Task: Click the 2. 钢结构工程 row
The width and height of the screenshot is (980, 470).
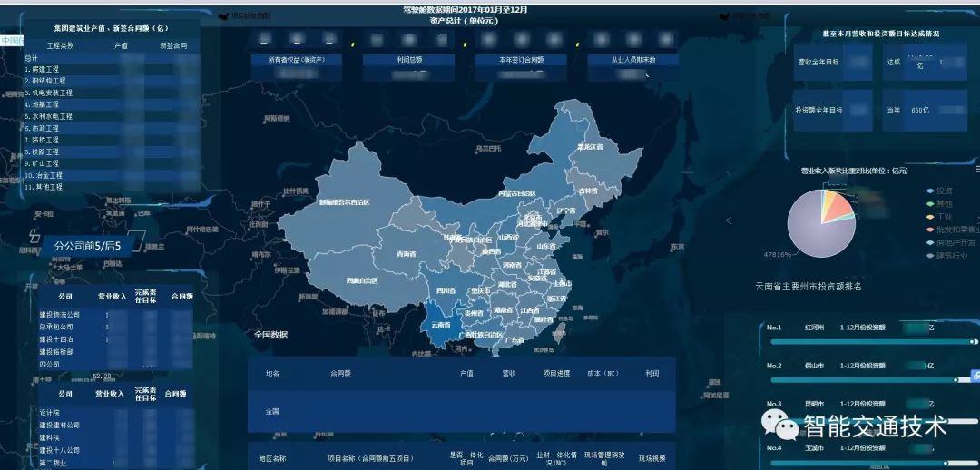Action: (x=113, y=82)
